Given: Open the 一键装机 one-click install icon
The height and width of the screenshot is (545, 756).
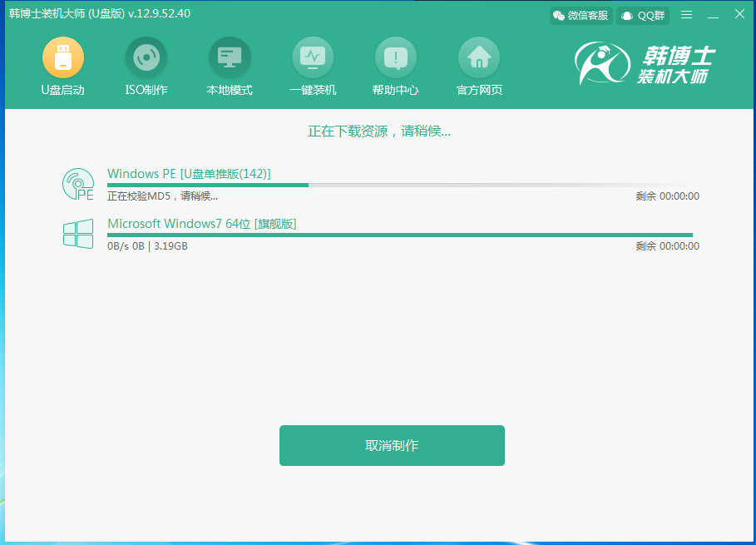Looking at the screenshot, I should (313, 58).
